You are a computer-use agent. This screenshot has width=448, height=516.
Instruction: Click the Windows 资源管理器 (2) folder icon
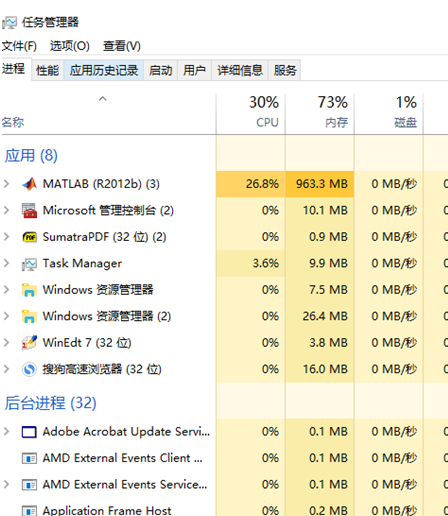(x=29, y=316)
